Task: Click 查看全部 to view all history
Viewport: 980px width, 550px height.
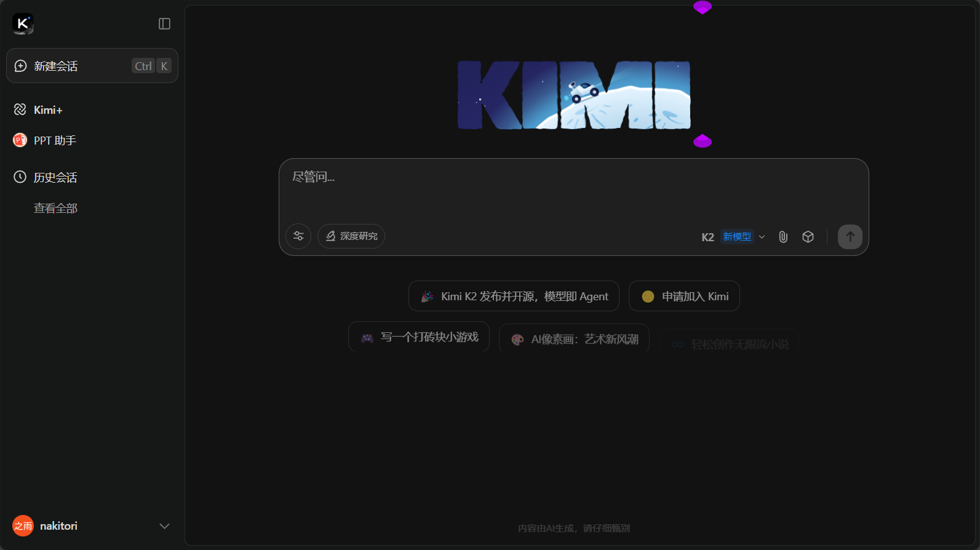Action: point(55,209)
